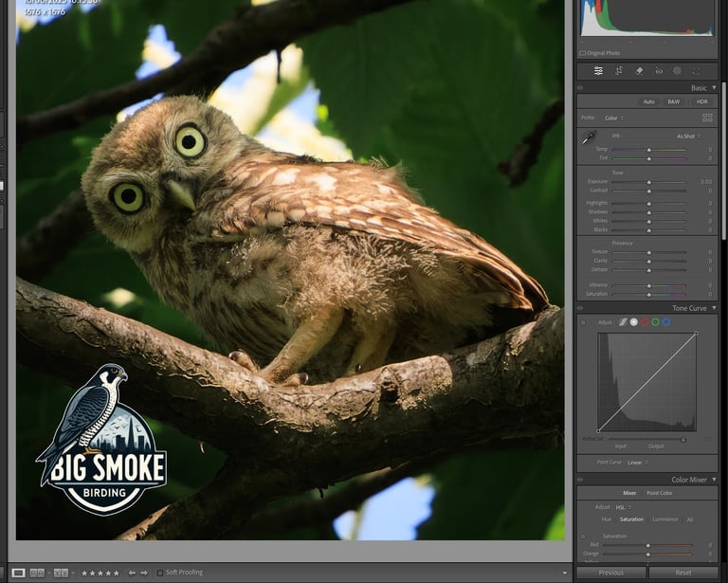
Task: Click the HDR button
Action: point(702,101)
